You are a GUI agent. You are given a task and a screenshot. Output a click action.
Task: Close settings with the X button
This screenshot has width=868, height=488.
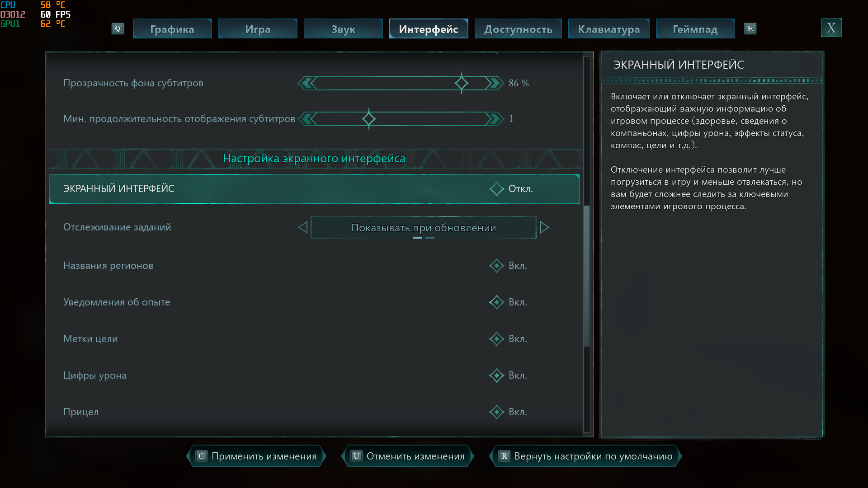tap(831, 28)
